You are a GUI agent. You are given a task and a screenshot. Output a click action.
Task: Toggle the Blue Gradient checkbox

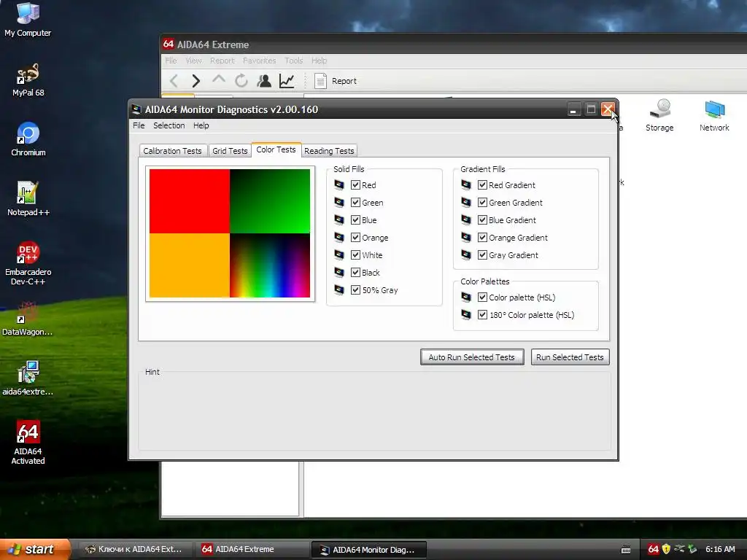tap(483, 220)
